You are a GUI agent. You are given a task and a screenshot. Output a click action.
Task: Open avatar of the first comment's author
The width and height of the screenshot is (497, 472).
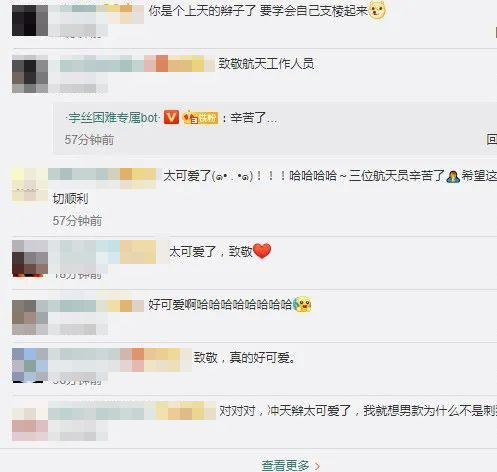tap(30, 21)
